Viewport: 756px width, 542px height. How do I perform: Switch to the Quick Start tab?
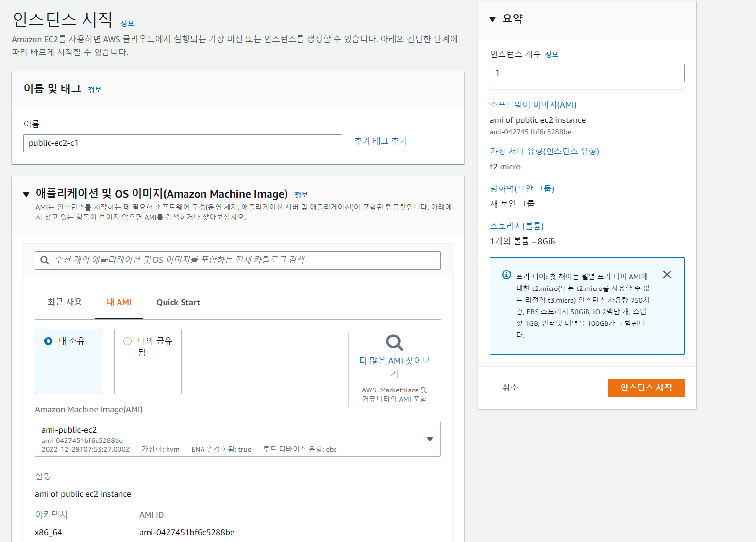(178, 302)
